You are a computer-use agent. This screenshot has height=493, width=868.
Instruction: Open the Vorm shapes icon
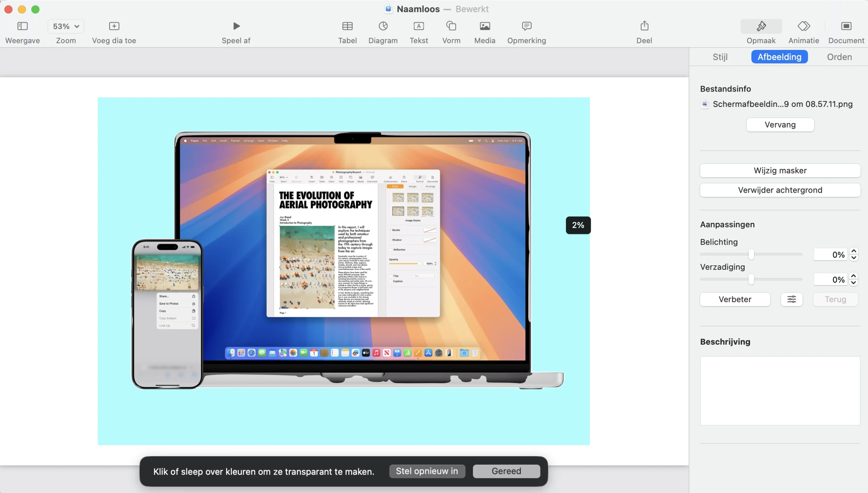(x=451, y=26)
